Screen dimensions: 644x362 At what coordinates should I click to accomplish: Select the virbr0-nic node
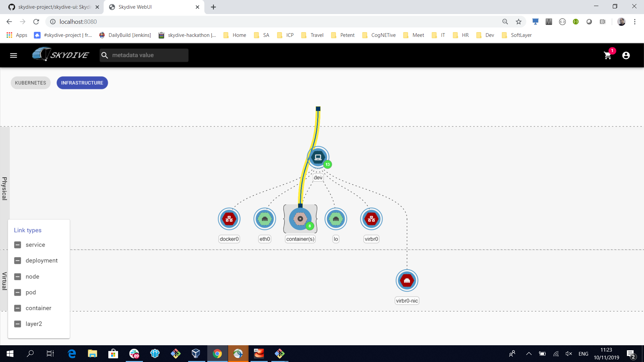tap(407, 280)
